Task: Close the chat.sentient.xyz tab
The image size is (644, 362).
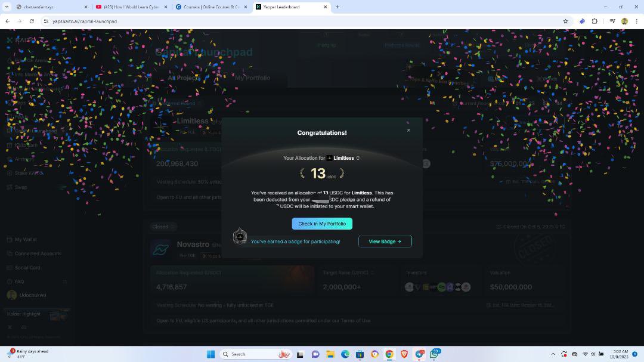Action: pos(86,7)
